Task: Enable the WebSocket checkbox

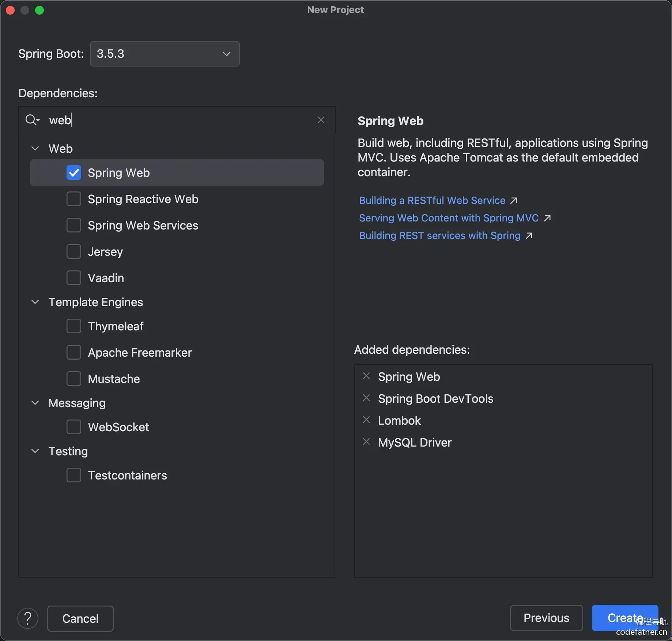Action: [x=74, y=427]
